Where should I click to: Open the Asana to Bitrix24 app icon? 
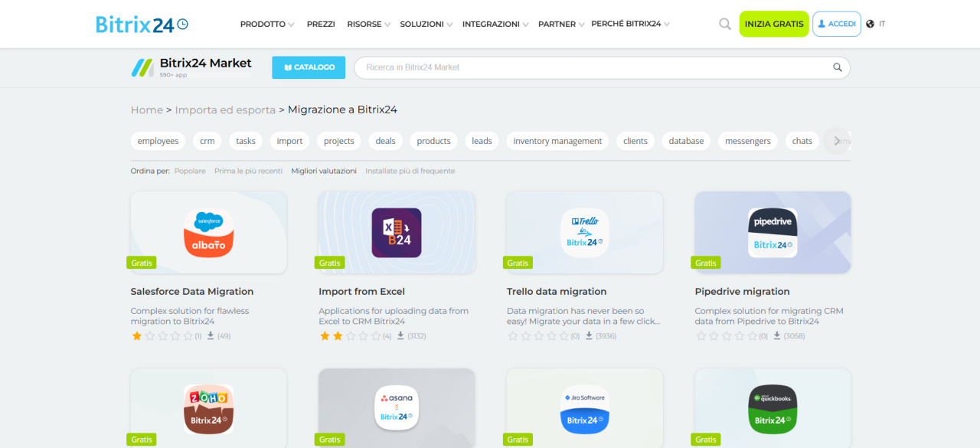pos(397,410)
